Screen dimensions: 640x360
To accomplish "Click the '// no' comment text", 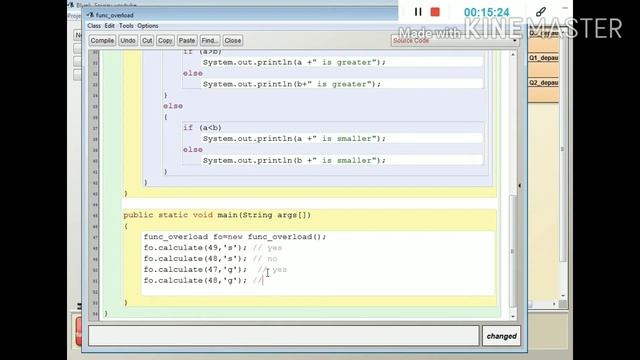I will click(265, 259).
